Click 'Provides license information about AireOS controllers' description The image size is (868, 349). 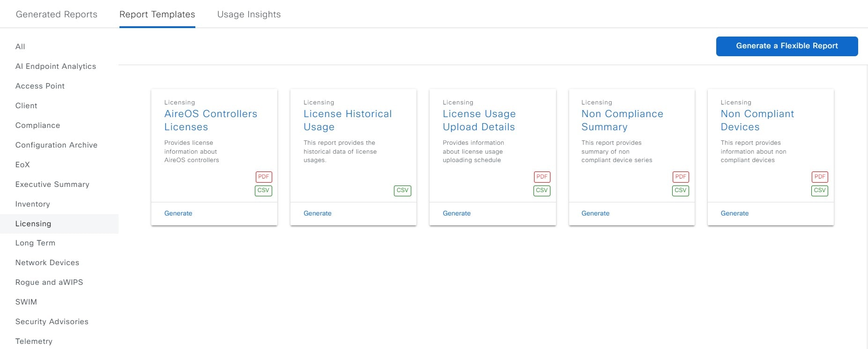tap(192, 151)
